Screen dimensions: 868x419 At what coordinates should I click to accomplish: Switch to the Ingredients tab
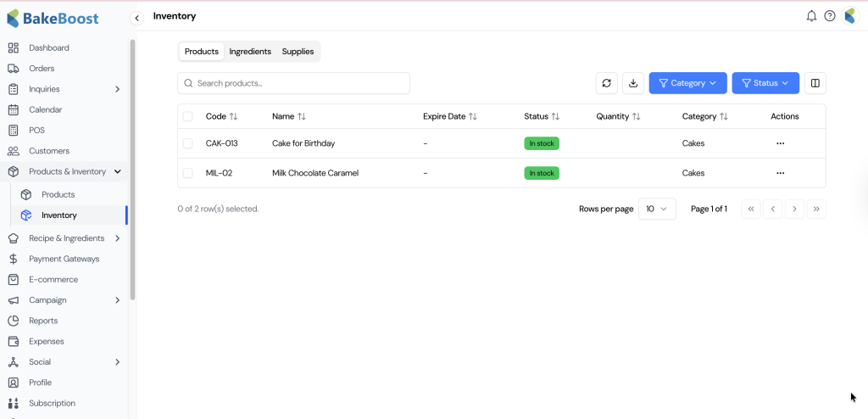point(250,52)
